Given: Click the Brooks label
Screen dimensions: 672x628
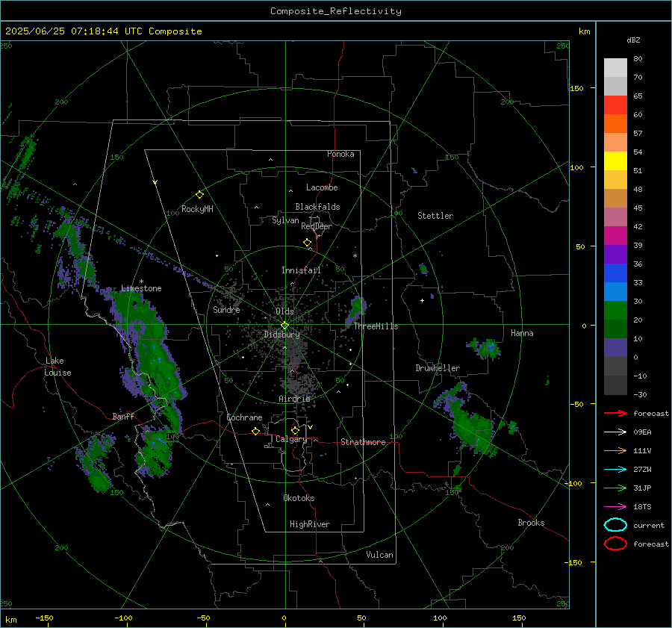Looking at the screenshot, I should (531, 523).
